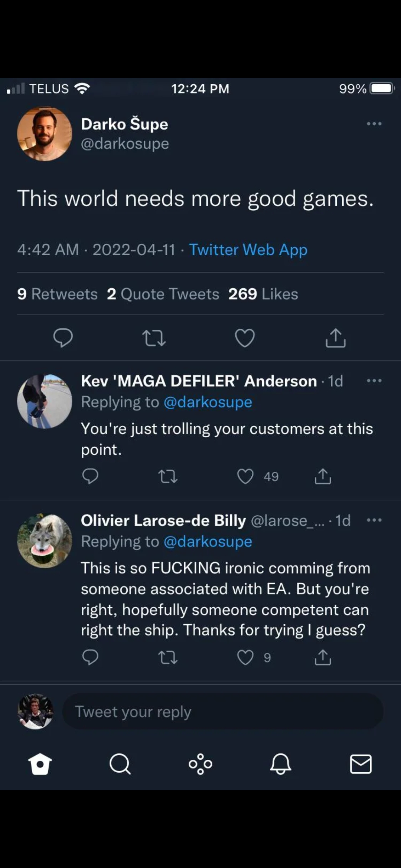
Task: Open more options on Kev Anderson's reply
Action: (374, 381)
